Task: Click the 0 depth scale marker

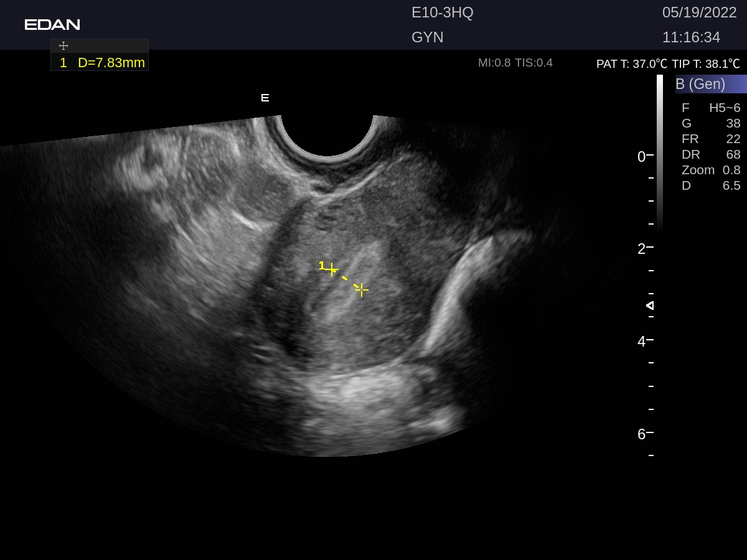Action: click(642, 157)
